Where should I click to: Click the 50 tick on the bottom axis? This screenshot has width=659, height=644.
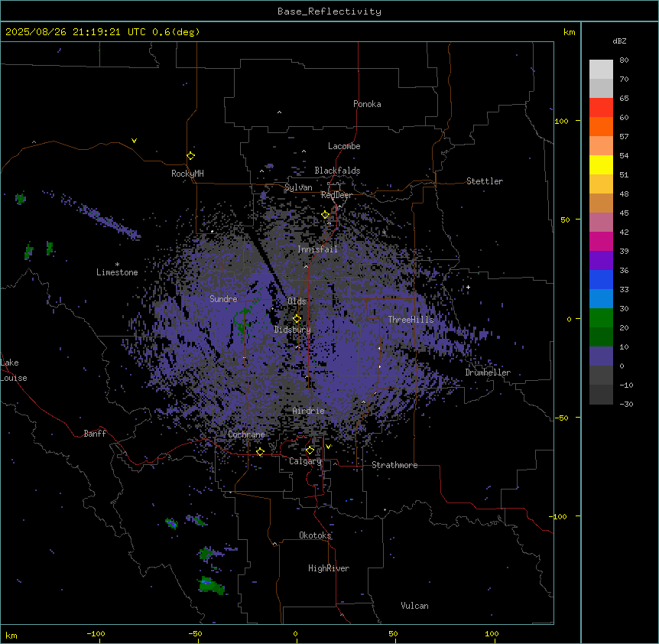pyautogui.click(x=394, y=633)
